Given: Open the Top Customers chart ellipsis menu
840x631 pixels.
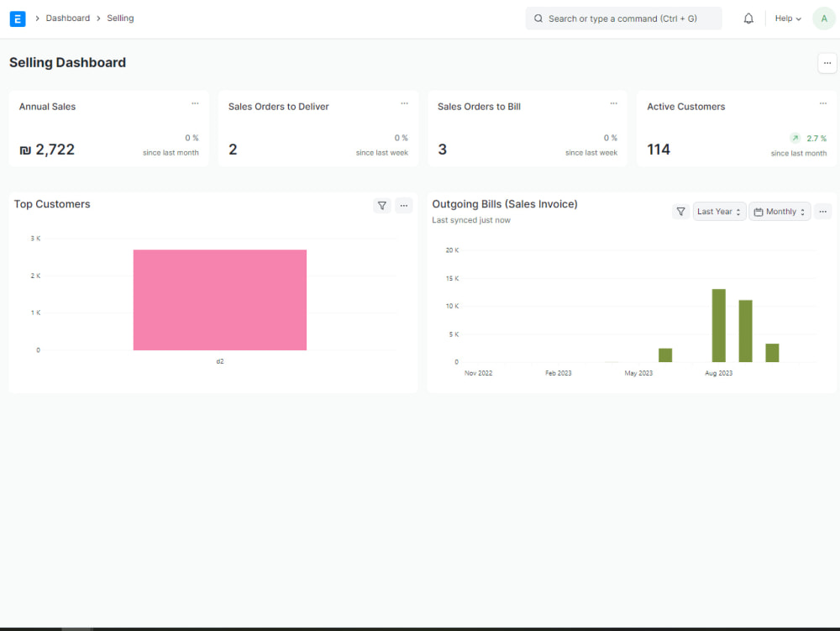Looking at the screenshot, I should pyautogui.click(x=404, y=205).
